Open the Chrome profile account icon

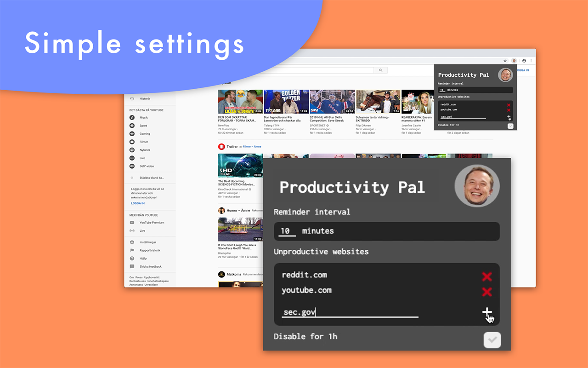[524, 61]
